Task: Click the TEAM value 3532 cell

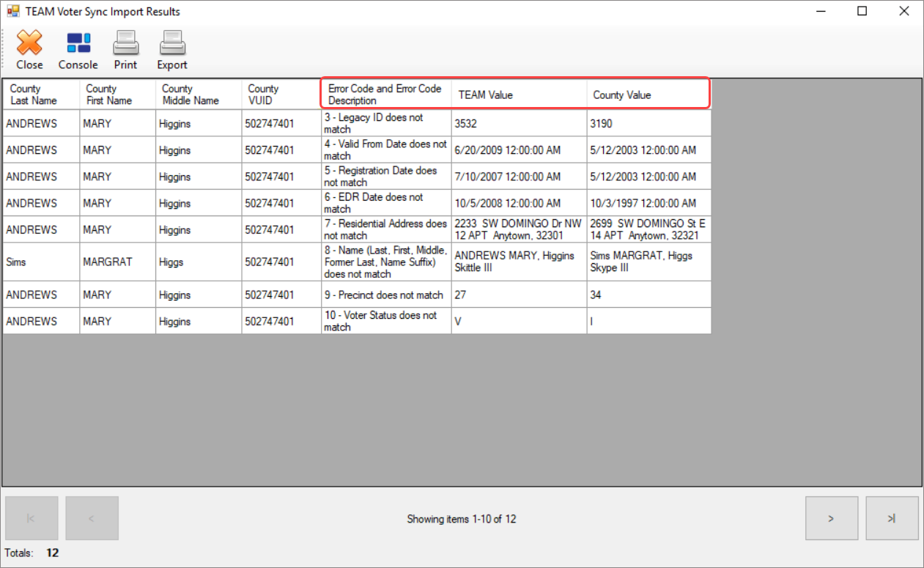Action: coord(519,123)
